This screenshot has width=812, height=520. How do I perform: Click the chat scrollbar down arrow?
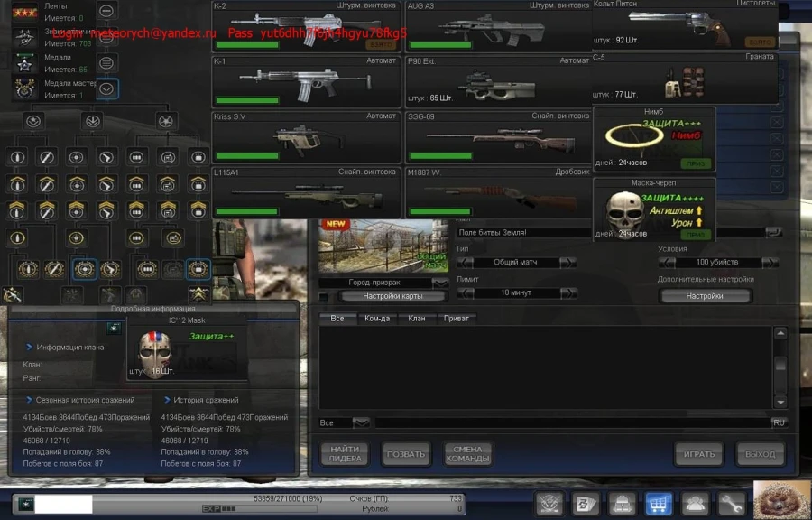(x=780, y=402)
